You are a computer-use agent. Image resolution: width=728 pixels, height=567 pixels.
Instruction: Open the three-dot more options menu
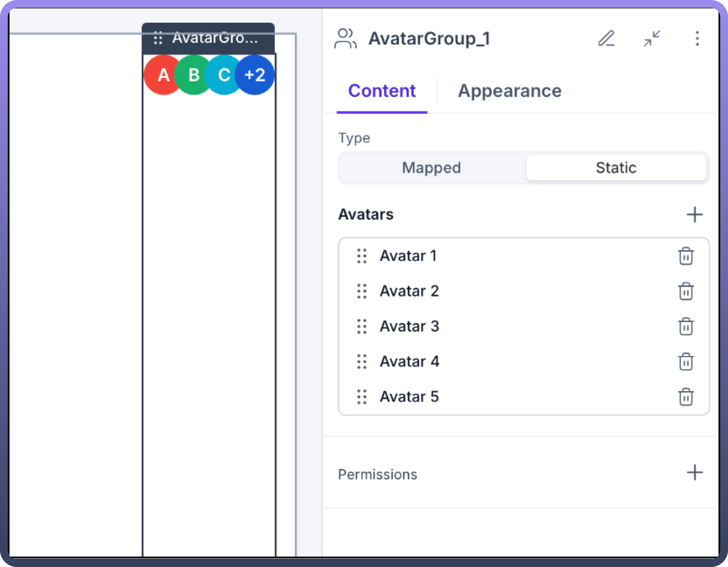(x=697, y=38)
